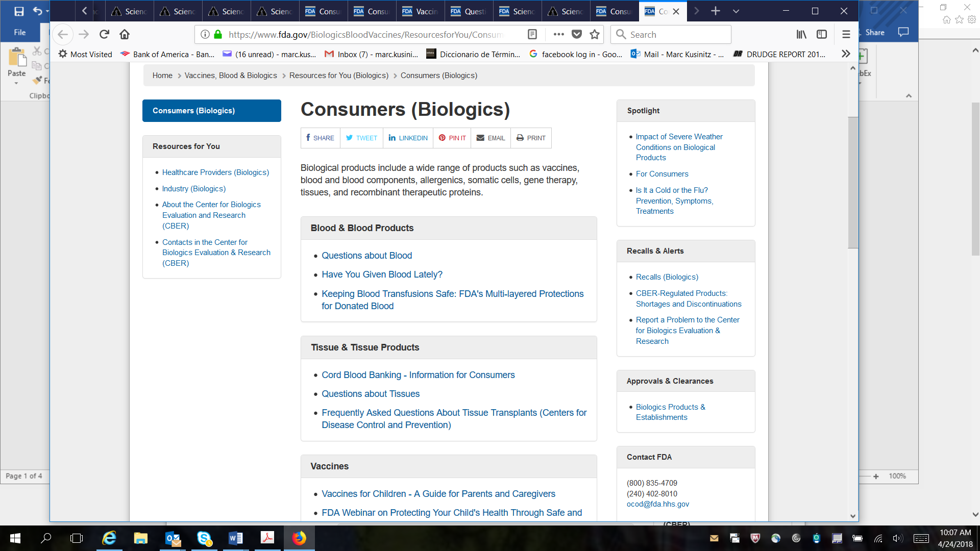Open Word from Windows taskbar
Viewport: 980px width, 551px height.
[x=235, y=538]
